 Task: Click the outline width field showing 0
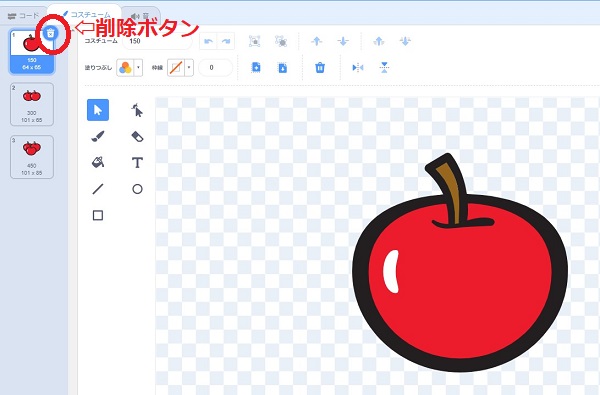click(x=215, y=68)
